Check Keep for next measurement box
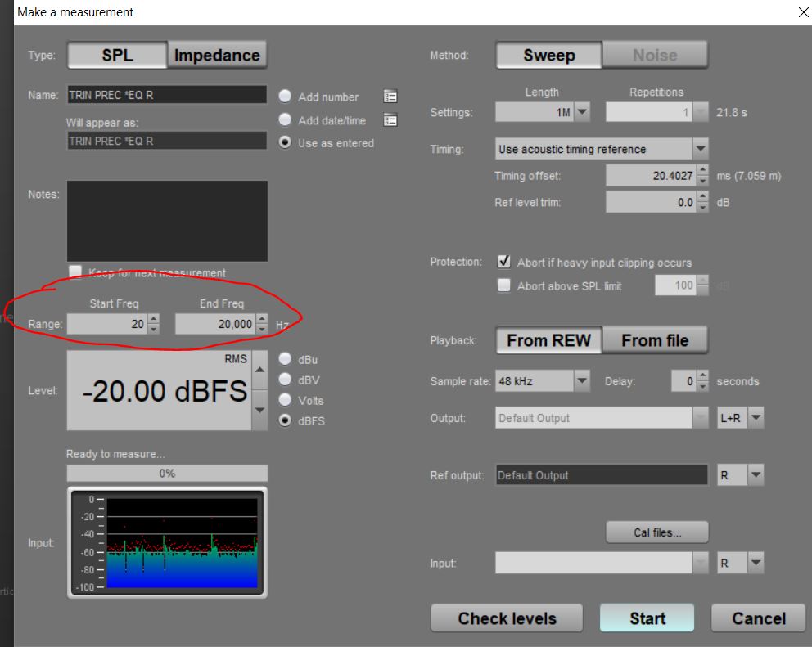The height and width of the screenshot is (647, 812). click(x=75, y=272)
